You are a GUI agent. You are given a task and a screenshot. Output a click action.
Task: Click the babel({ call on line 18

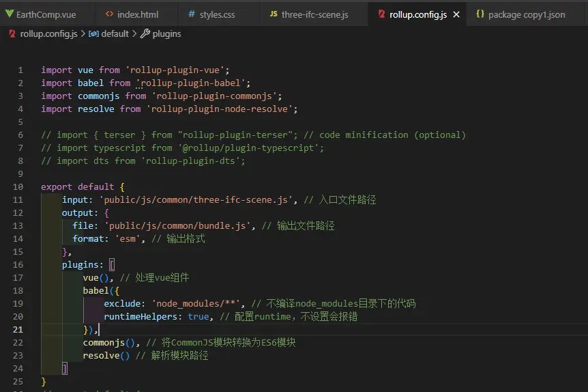(101, 291)
